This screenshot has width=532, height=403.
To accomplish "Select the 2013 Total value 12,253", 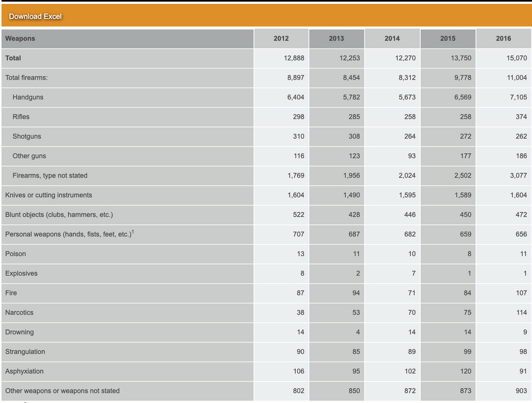I will [x=350, y=58].
